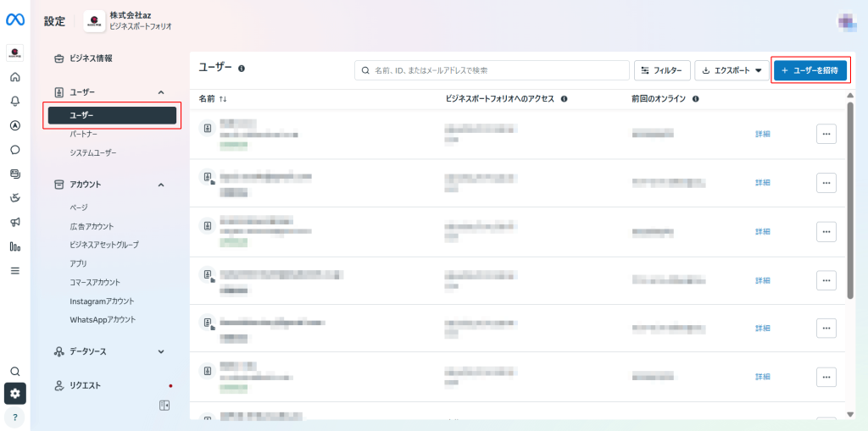Image resolution: width=868 pixels, height=431 pixels.
Task: Click the megaphone ads icon
Action: pos(14,222)
